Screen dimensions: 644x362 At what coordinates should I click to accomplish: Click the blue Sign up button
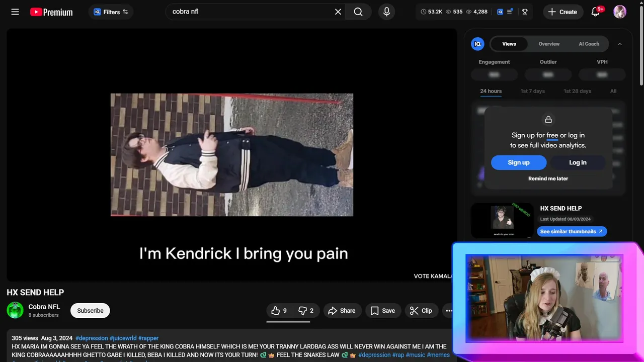(x=519, y=162)
